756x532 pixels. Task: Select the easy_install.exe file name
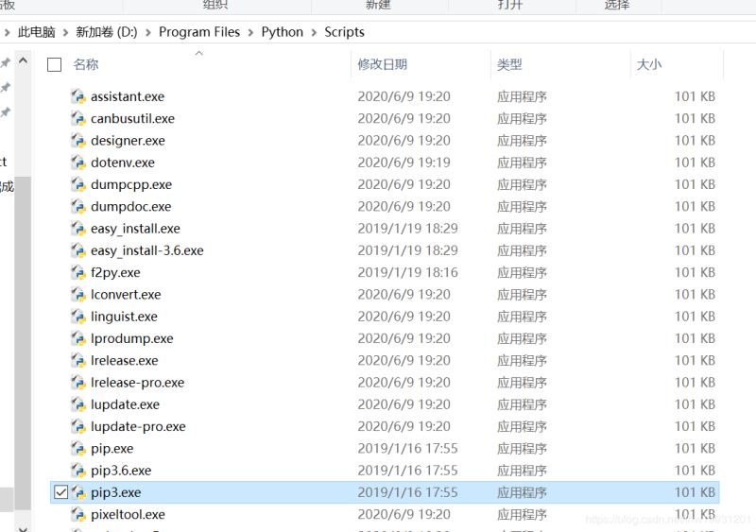[x=135, y=229]
